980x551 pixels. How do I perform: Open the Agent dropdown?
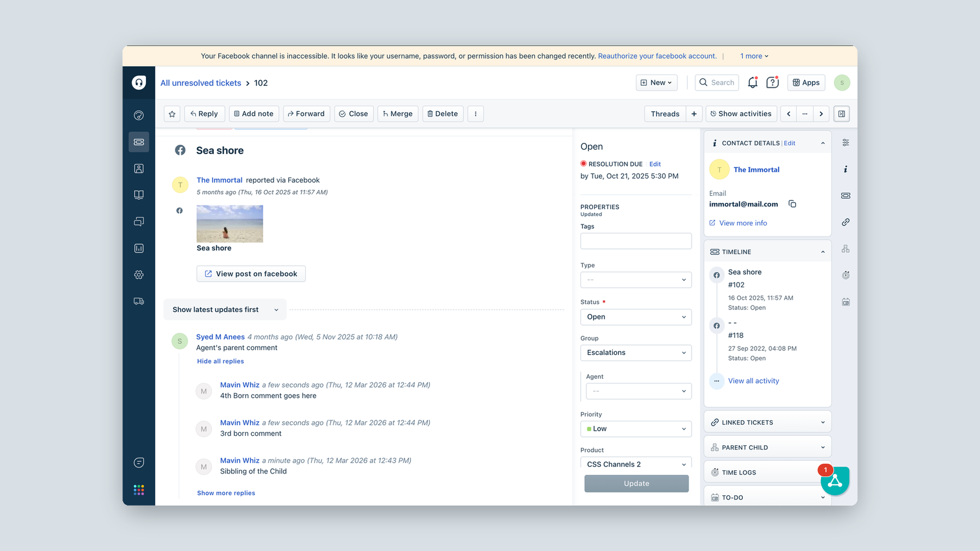(x=639, y=391)
